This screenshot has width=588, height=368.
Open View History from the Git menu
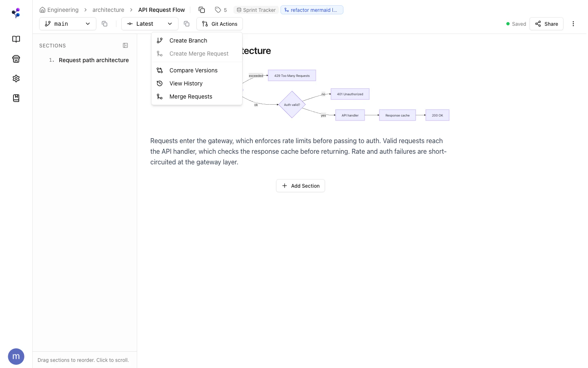186,83
